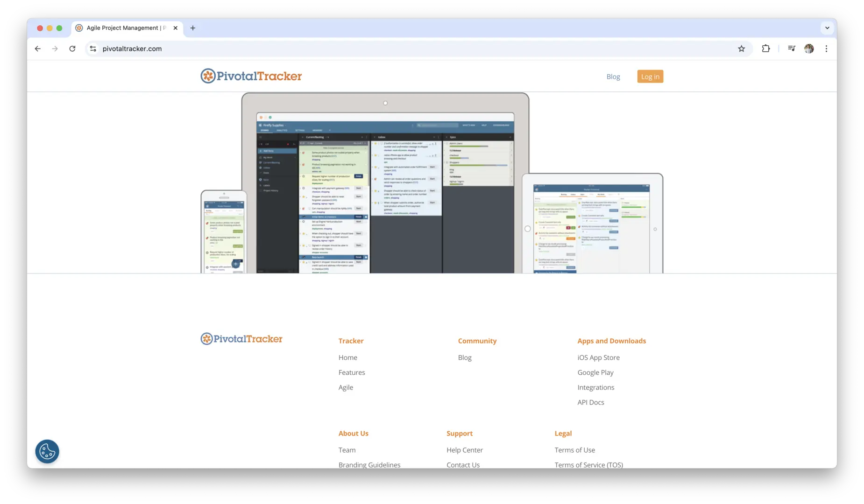Image resolution: width=864 pixels, height=504 pixels.
Task: Open the iOS App Store link
Action: pos(598,357)
